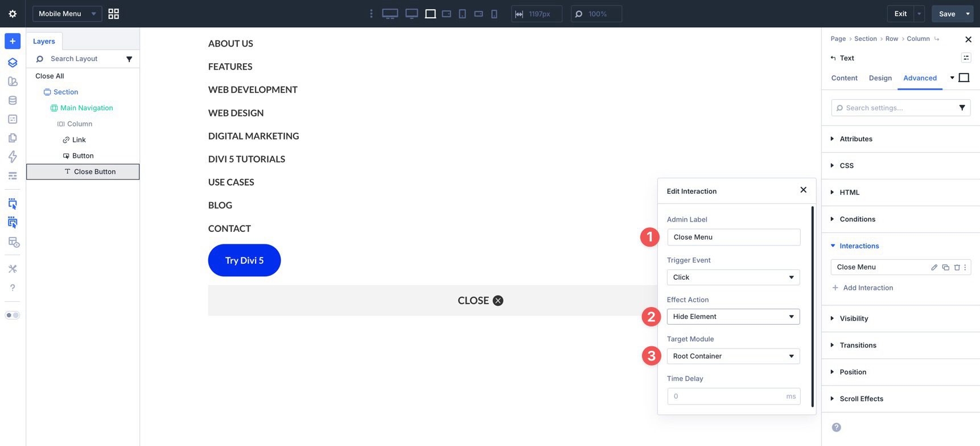The height and width of the screenshot is (446, 980).
Task: Open the grid view icon beside Mobile Menu
Action: (x=114, y=14)
